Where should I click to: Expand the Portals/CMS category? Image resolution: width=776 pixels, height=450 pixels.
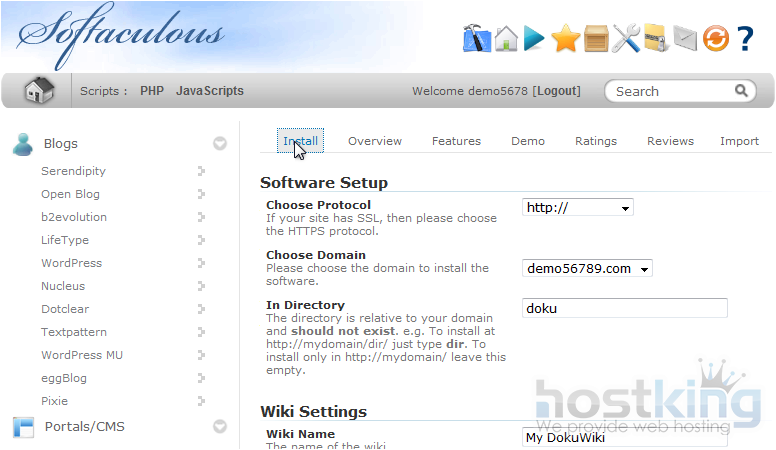click(x=220, y=427)
